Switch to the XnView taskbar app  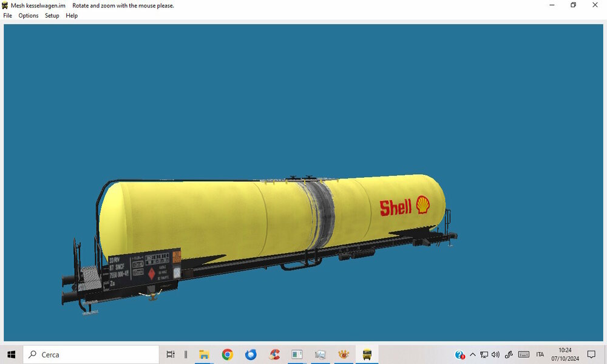(x=344, y=354)
